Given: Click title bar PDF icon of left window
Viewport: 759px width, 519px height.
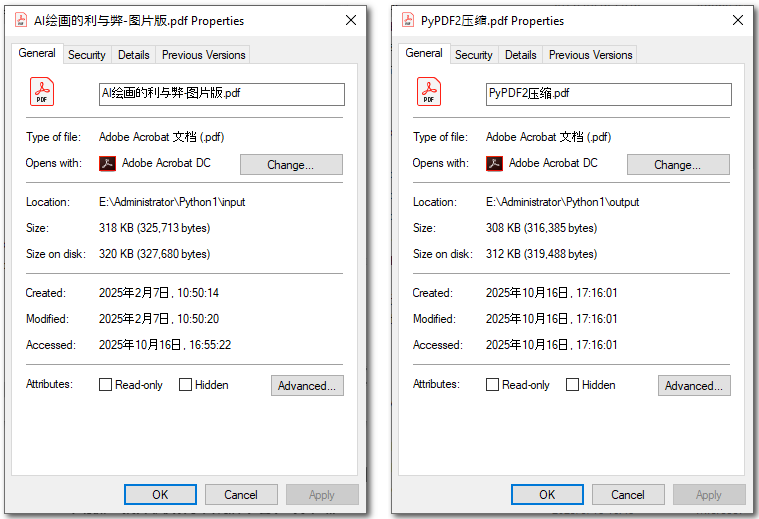Looking at the screenshot, I should point(21,20).
